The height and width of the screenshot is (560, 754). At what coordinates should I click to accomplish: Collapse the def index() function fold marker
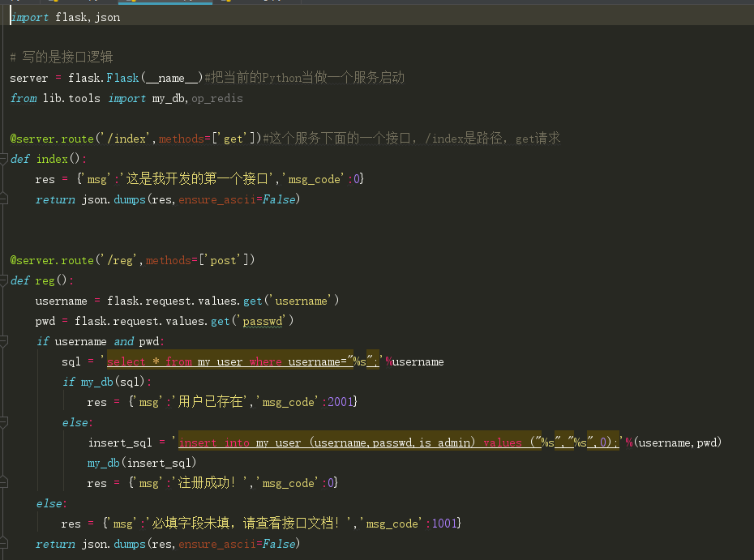[x=3, y=159]
